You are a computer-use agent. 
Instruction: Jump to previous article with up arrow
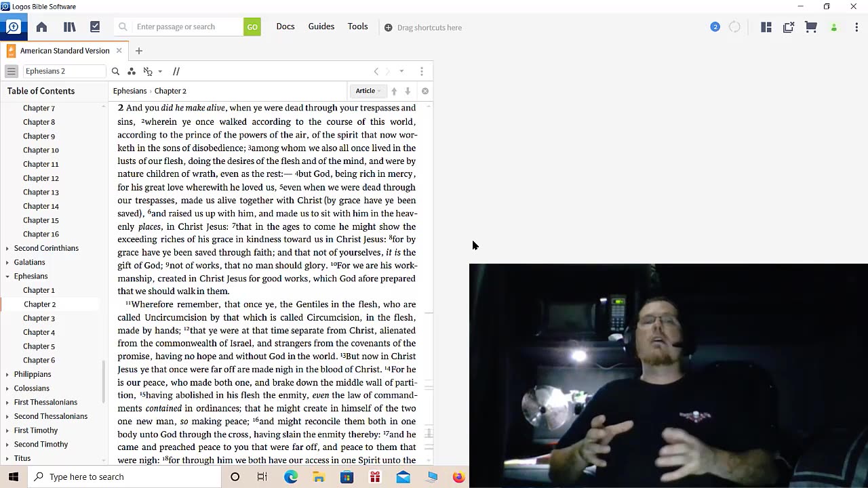click(x=394, y=91)
